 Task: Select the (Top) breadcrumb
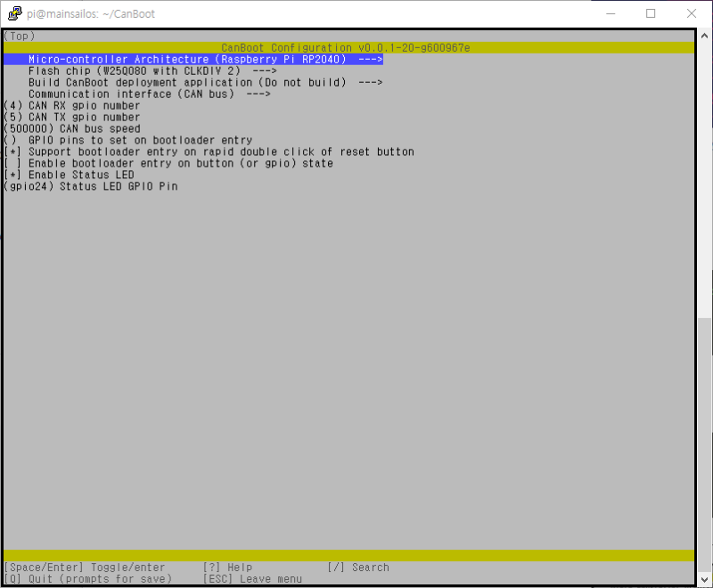tap(19, 36)
